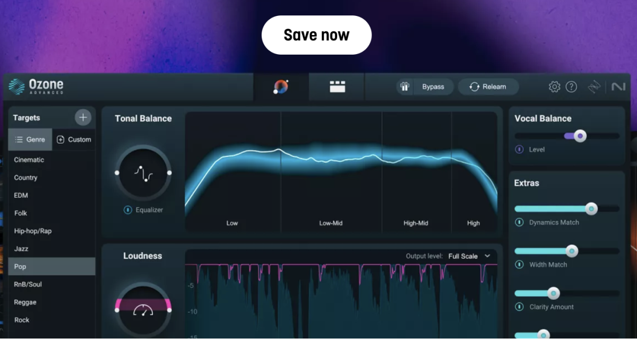Click the Clarity Amount slider handle
The height and width of the screenshot is (364, 637).
[554, 293]
